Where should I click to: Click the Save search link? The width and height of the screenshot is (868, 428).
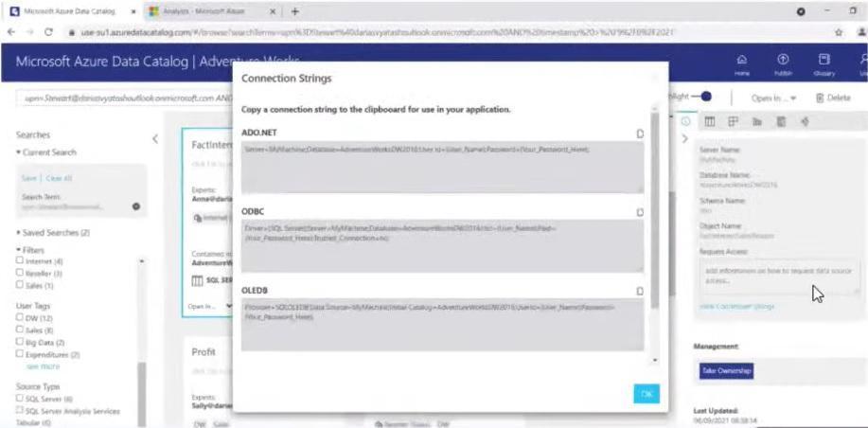28,178
